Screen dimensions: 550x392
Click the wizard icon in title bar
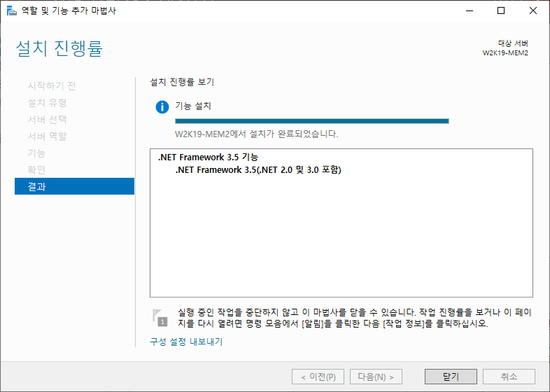pyautogui.click(x=12, y=10)
